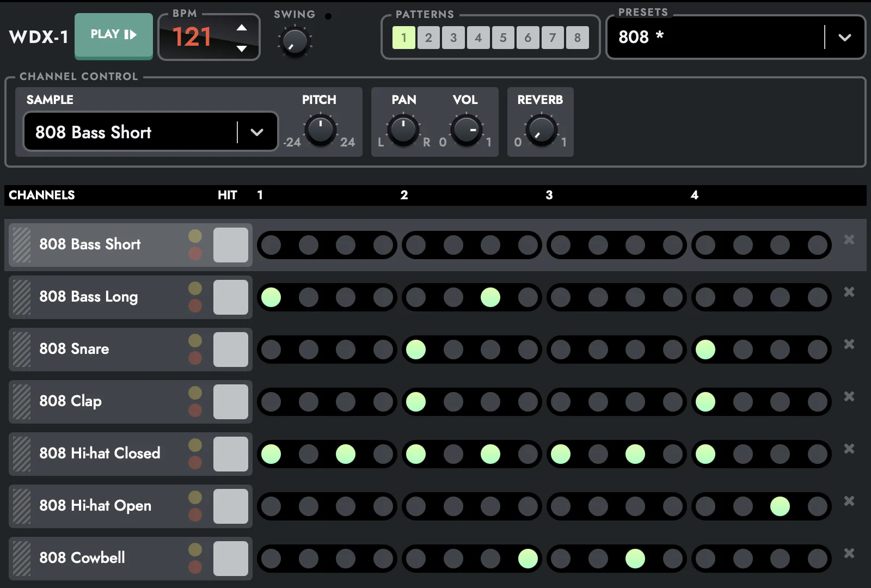Trigger the Hit pad for 808 Bass Long
Screen dimensions: 871x588
pos(231,297)
